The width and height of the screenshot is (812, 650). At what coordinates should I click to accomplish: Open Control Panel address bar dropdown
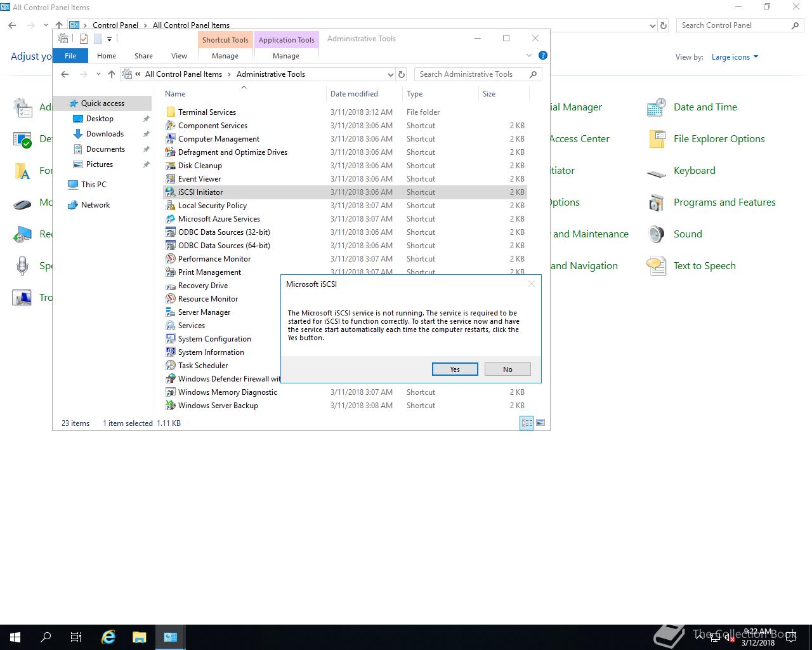(x=653, y=25)
